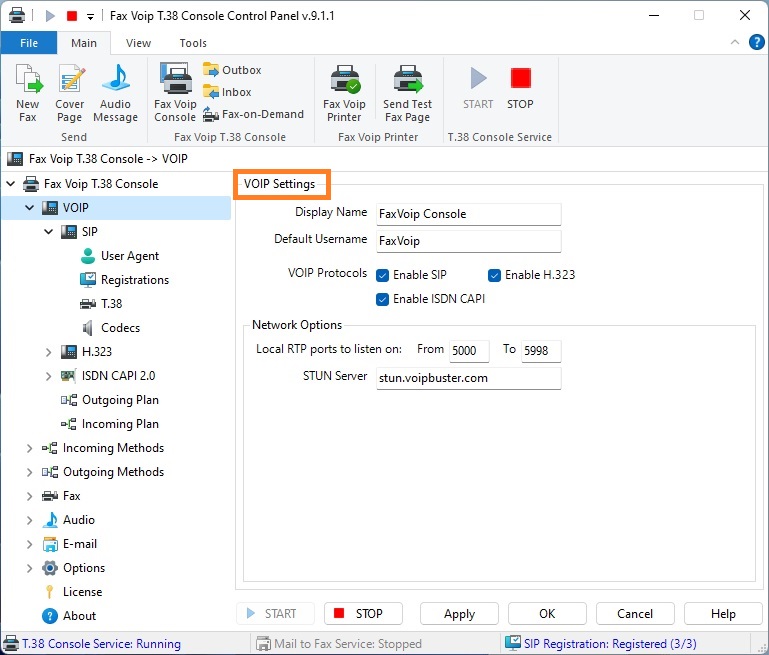Toggle Enable ISDN CAPI checkbox

coord(383,299)
